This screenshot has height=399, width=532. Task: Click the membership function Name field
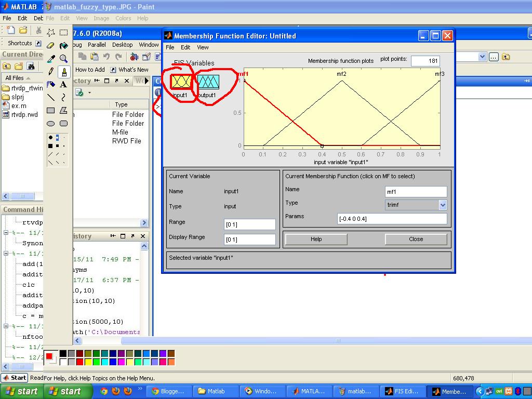click(x=416, y=192)
